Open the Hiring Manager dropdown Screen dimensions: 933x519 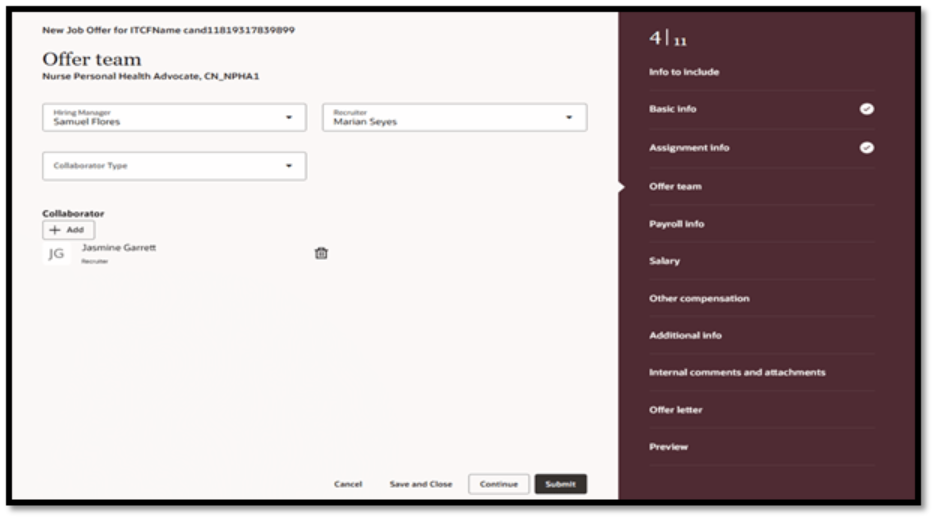click(289, 117)
